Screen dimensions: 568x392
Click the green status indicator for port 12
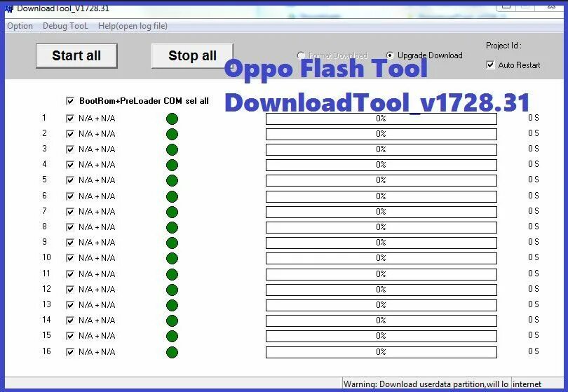pyautogui.click(x=172, y=290)
